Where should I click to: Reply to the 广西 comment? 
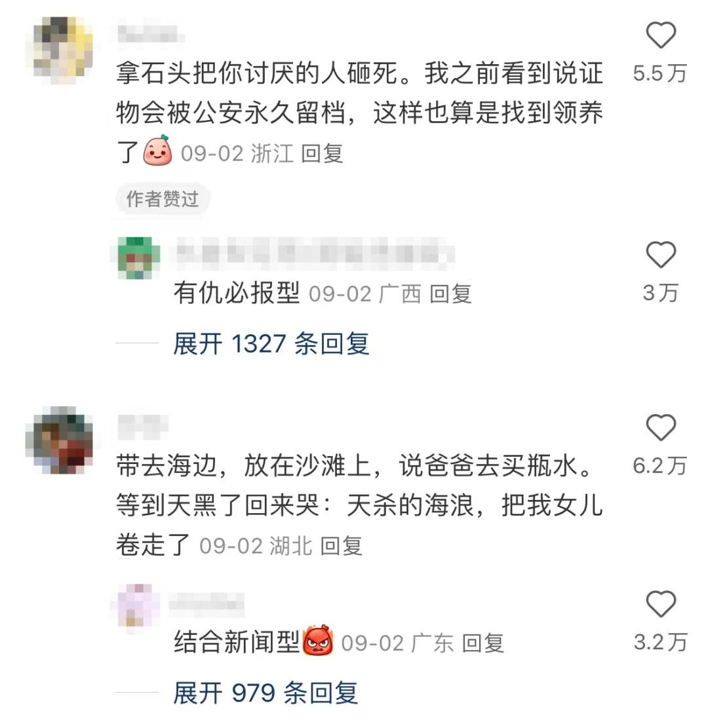[x=450, y=294]
